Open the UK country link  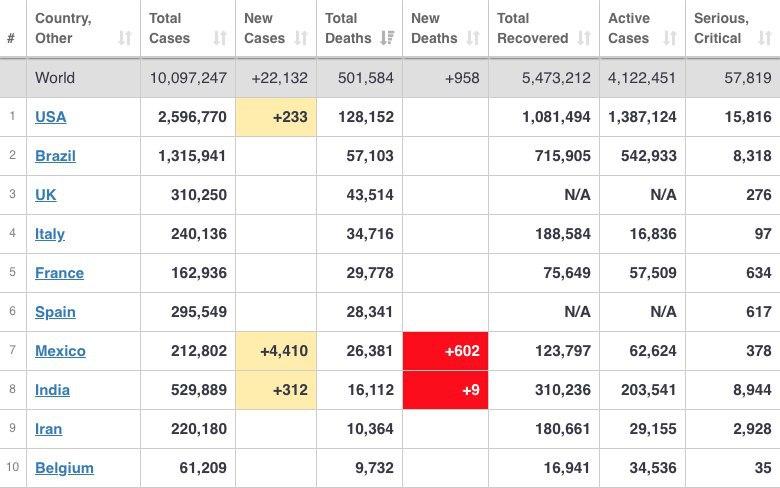(46, 195)
